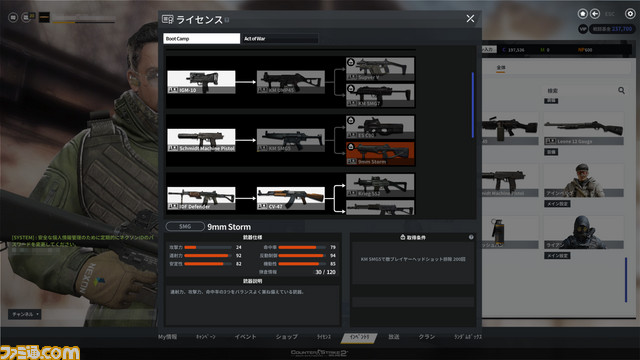Click the SMG category tag button

(185, 226)
